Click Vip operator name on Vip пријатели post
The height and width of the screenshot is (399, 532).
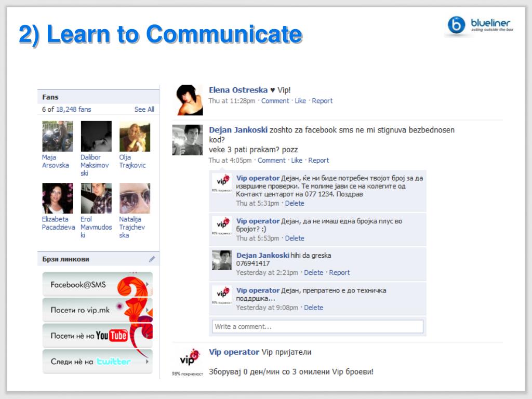pyautogui.click(x=234, y=352)
